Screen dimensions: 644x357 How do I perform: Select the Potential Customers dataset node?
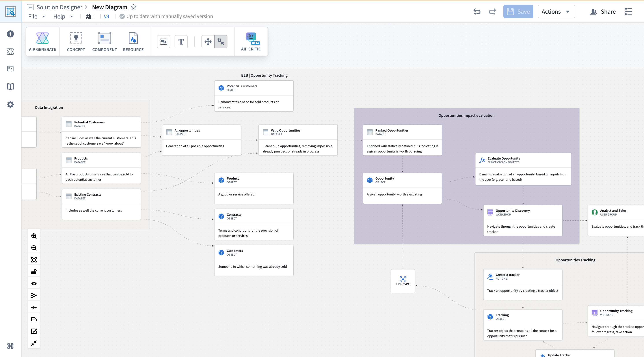[101, 132]
